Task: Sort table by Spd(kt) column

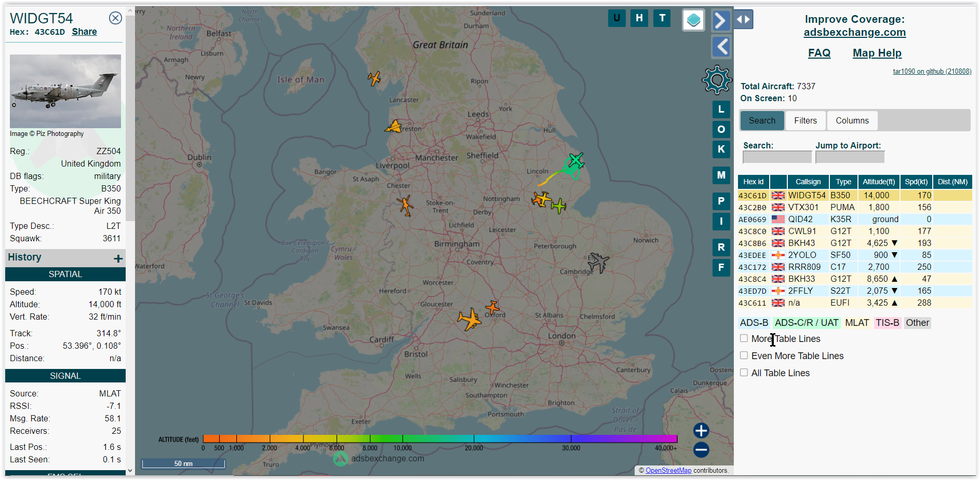Action: coord(916,182)
